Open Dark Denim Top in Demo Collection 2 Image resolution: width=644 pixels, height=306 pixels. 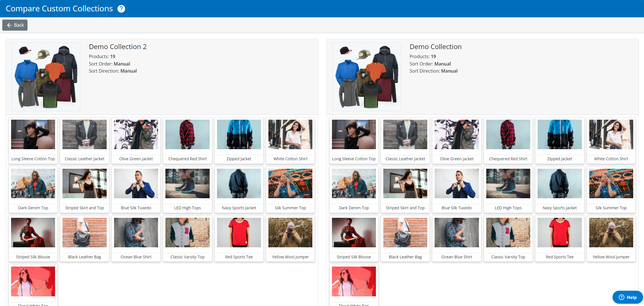click(x=33, y=189)
